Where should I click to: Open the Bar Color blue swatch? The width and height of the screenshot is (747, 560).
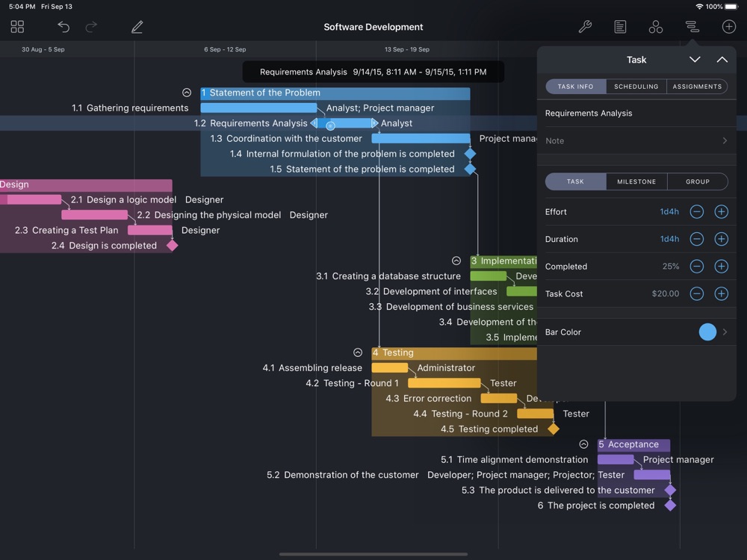[x=707, y=332]
